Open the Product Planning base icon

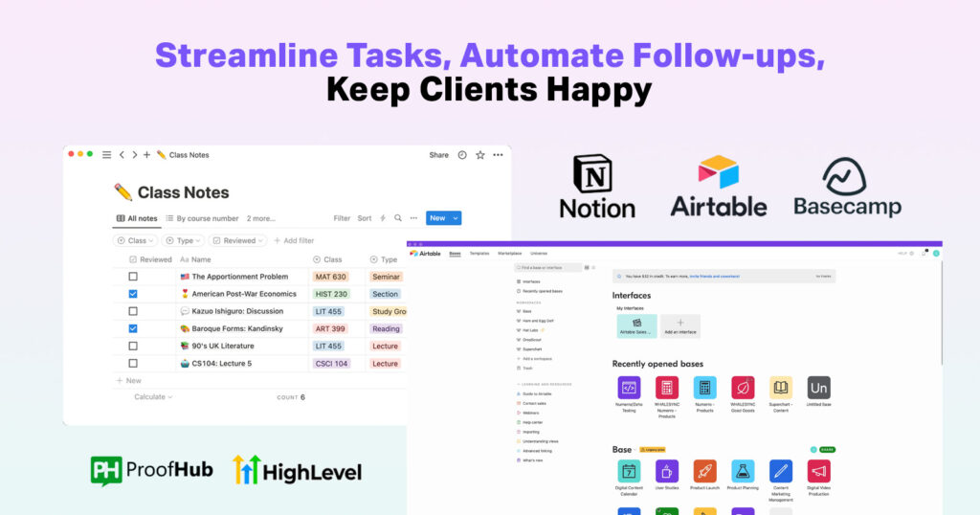[x=743, y=471]
